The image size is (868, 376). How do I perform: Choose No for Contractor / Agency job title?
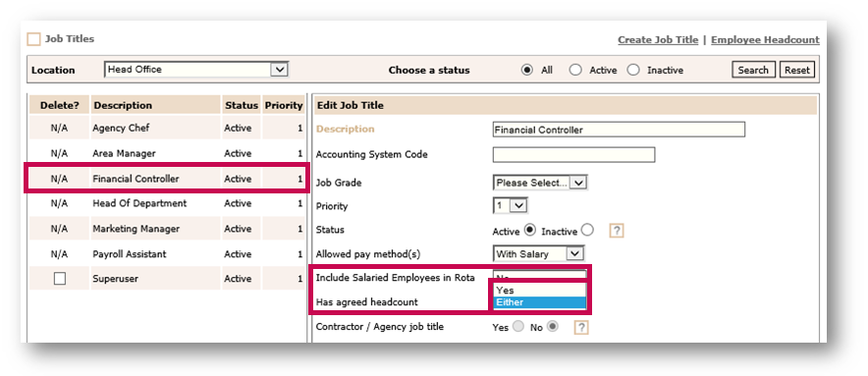(552, 327)
